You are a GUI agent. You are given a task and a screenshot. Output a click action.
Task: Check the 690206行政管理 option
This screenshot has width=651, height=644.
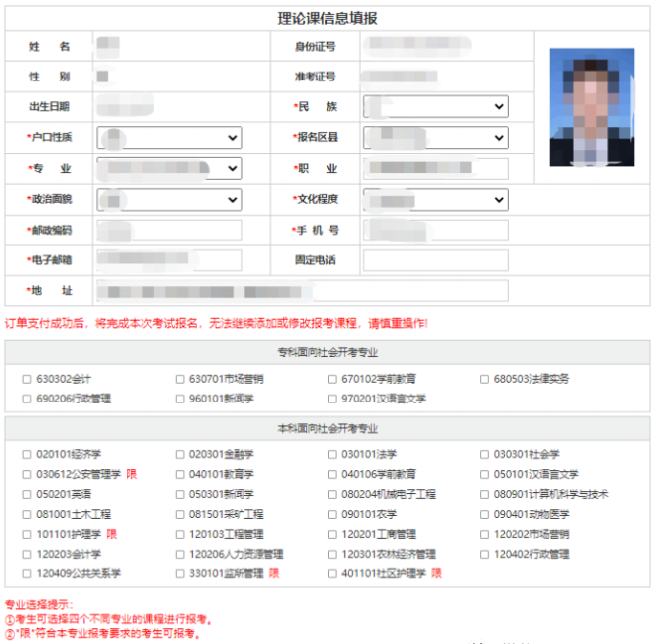click(x=27, y=400)
